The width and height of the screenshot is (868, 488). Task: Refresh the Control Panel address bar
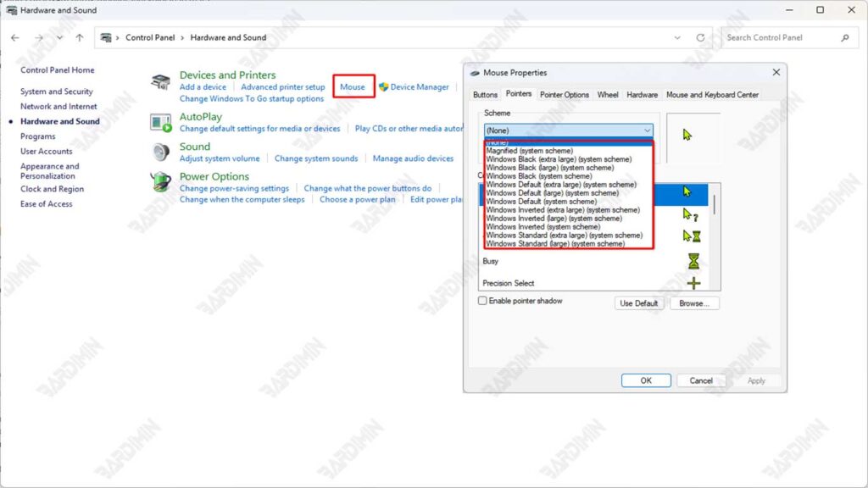pos(700,37)
